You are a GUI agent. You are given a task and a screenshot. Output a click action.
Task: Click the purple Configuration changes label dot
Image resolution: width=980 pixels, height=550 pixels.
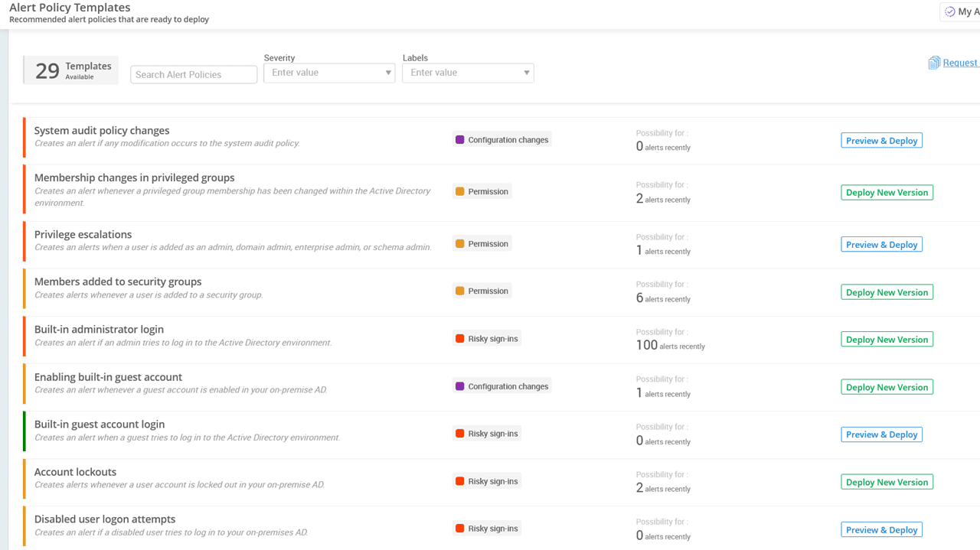tap(459, 139)
